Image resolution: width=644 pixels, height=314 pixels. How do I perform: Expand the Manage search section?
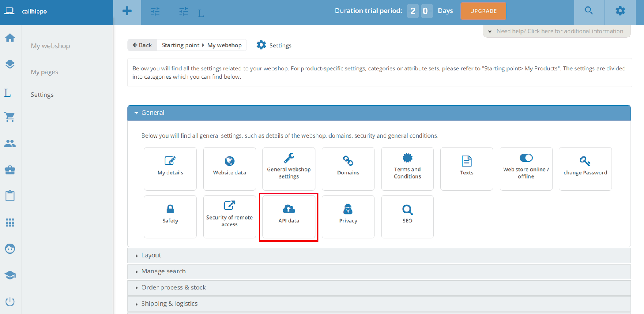(379, 272)
